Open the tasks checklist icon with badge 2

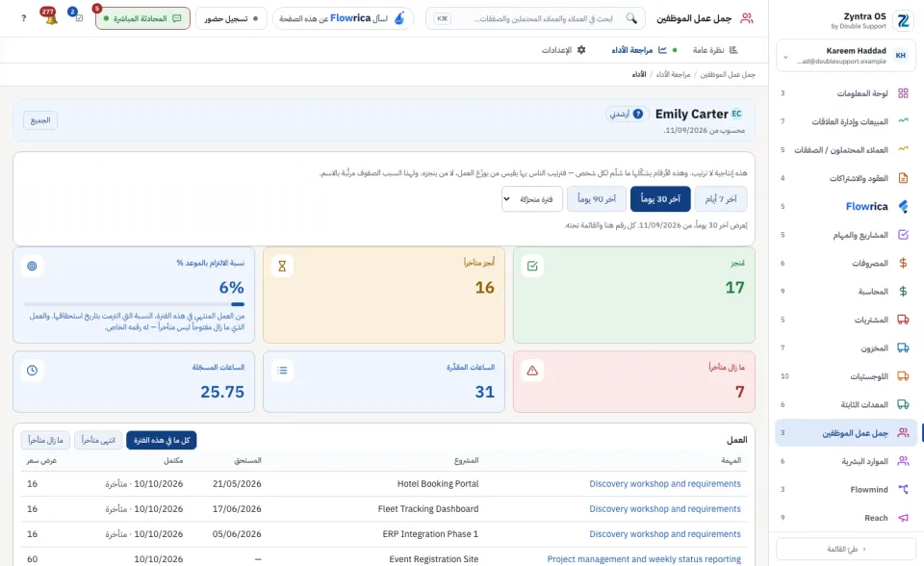tap(78, 17)
